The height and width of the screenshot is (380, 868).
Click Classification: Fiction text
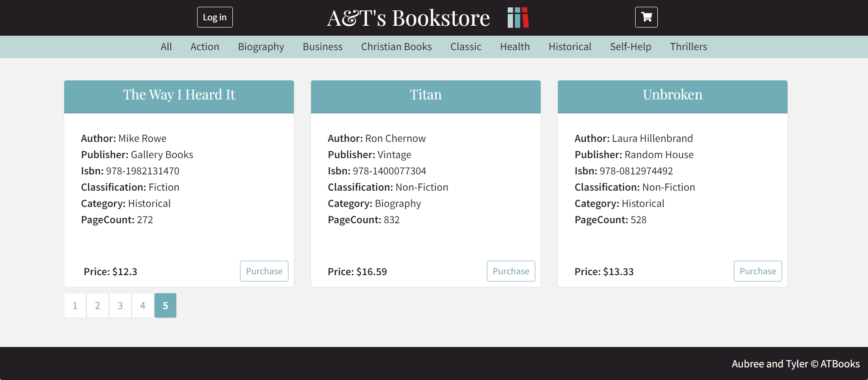130,187
